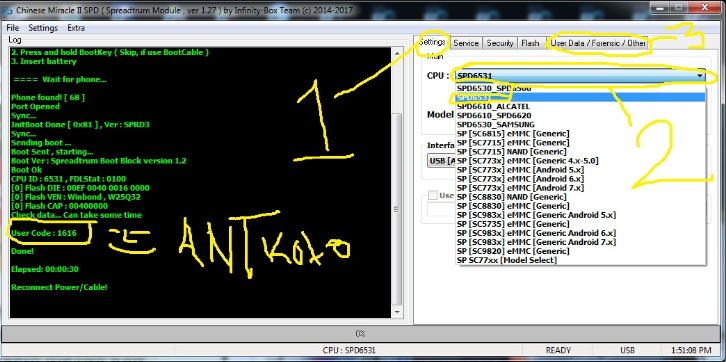Screen dimensions: 726x362
Task: Select SP [SC9820] eMMC [Generic] option
Action: point(581,251)
